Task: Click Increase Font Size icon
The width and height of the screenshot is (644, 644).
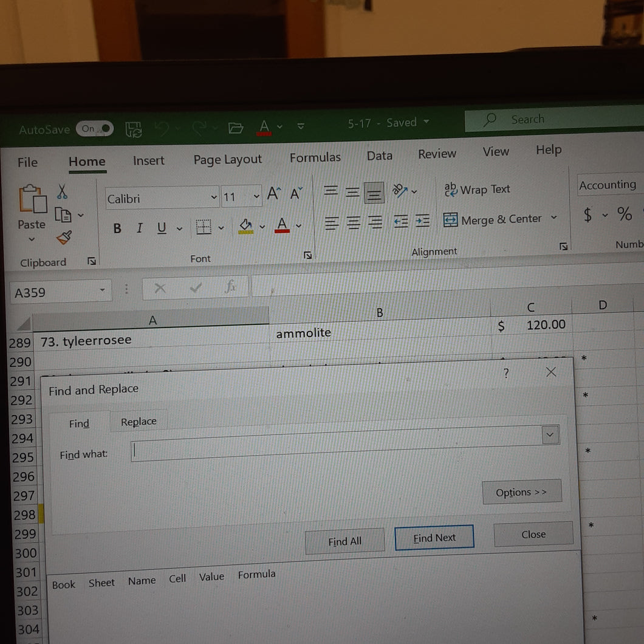Action: point(274,193)
